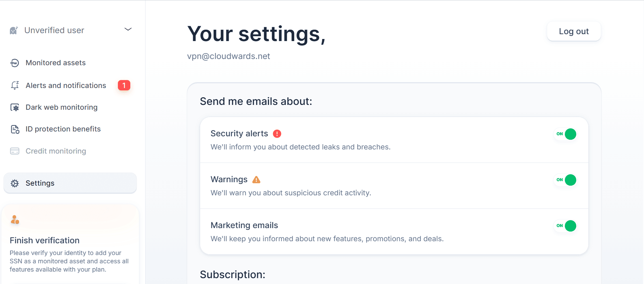Image resolution: width=644 pixels, height=284 pixels.
Task: Click the Credit monitoring card icon
Action: [15, 151]
